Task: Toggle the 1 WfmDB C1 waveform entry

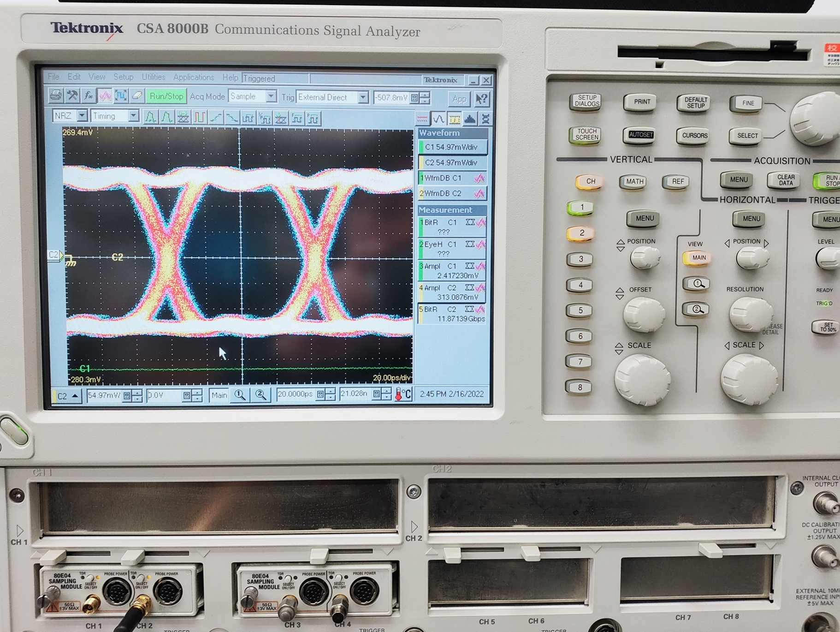Action: click(x=452, y=178)
